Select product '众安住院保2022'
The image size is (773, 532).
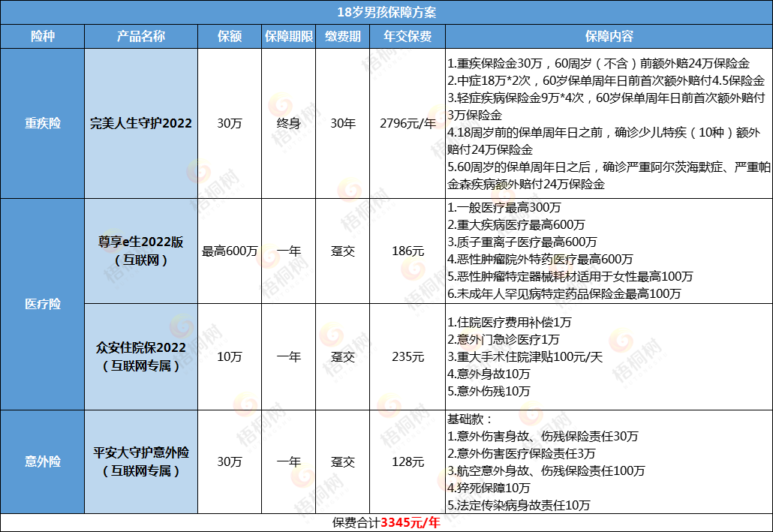tap(141, 347)
